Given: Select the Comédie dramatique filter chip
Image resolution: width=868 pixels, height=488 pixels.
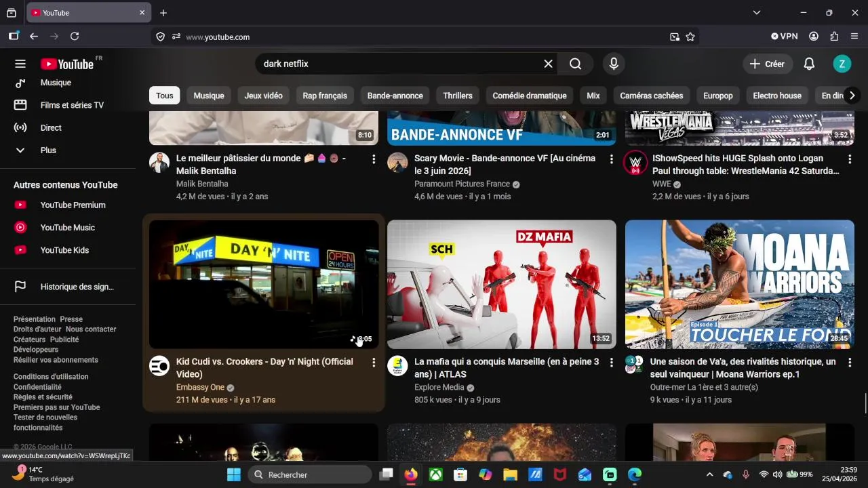Looking at the screenshot, I should click(530, 96).
